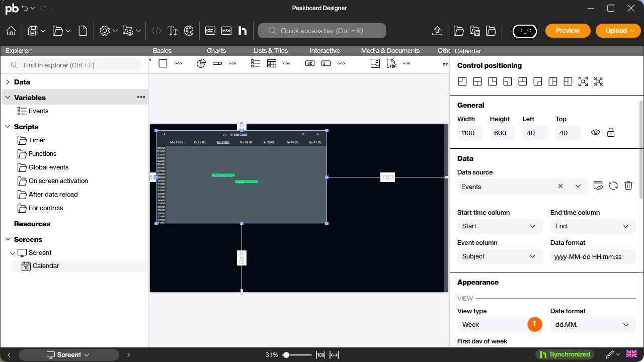This screenshot has width=644, height=362.
Task: Insert an Image control
Action: click(375, 63)
